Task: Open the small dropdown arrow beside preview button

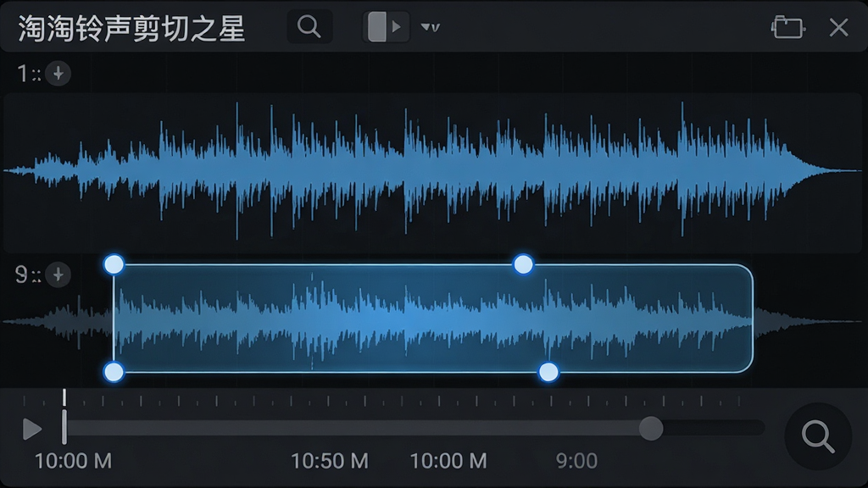Action: click(430, 27)
